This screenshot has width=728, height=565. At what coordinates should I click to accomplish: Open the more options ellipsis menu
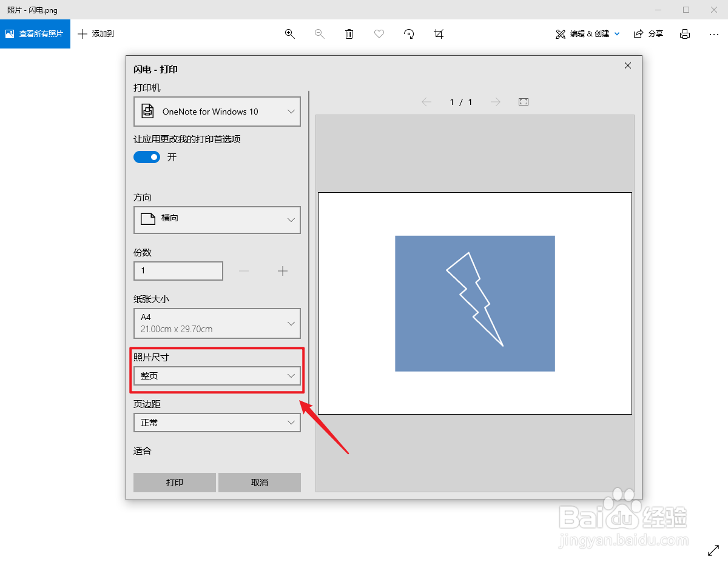714,34
